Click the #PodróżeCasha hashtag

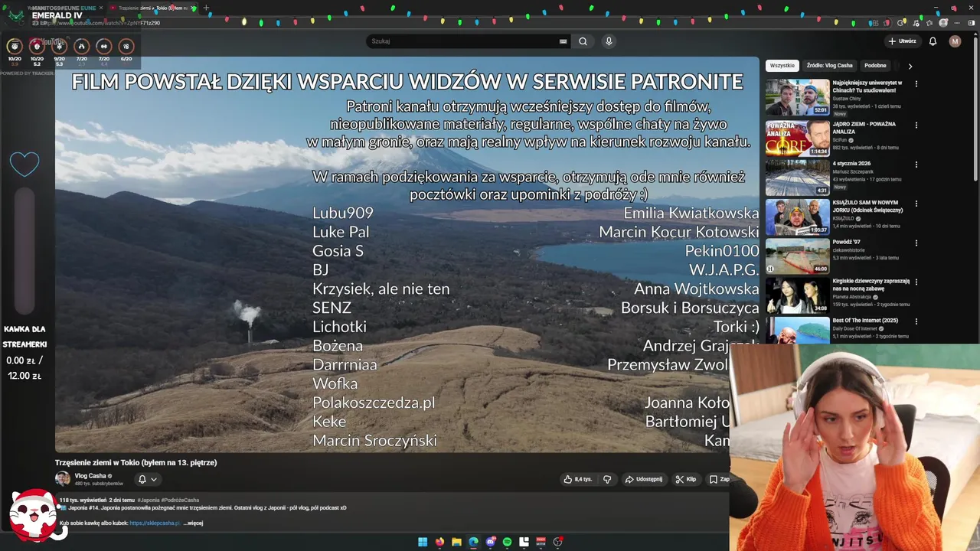tap(181, 500)
